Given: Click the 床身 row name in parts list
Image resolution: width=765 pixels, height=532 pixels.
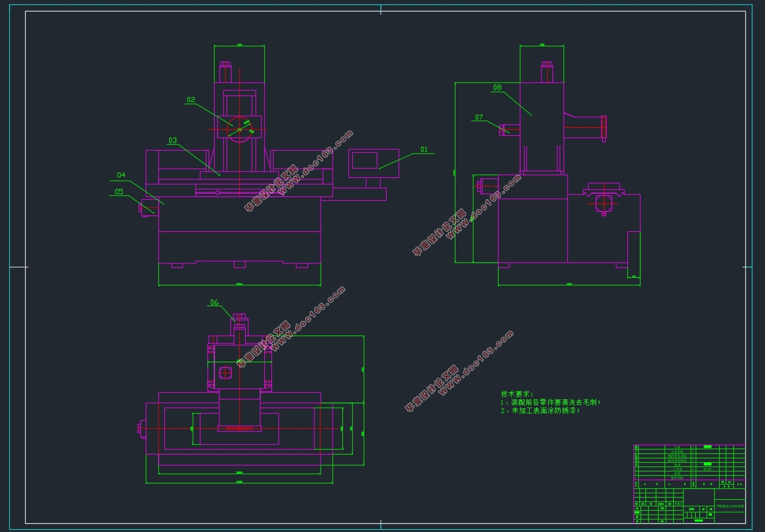Looking at the screenshot, I should pyautogui.click(x=677, y=464).
